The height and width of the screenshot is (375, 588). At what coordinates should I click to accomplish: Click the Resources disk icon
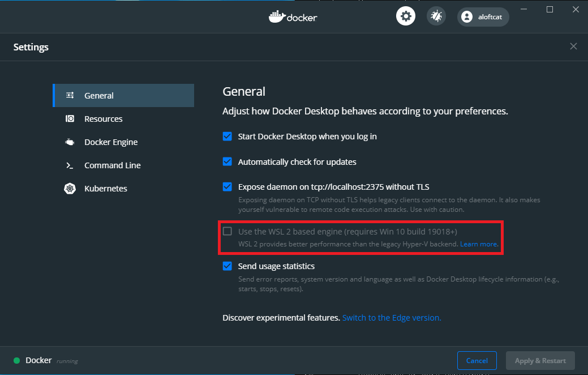coord(70,118)
